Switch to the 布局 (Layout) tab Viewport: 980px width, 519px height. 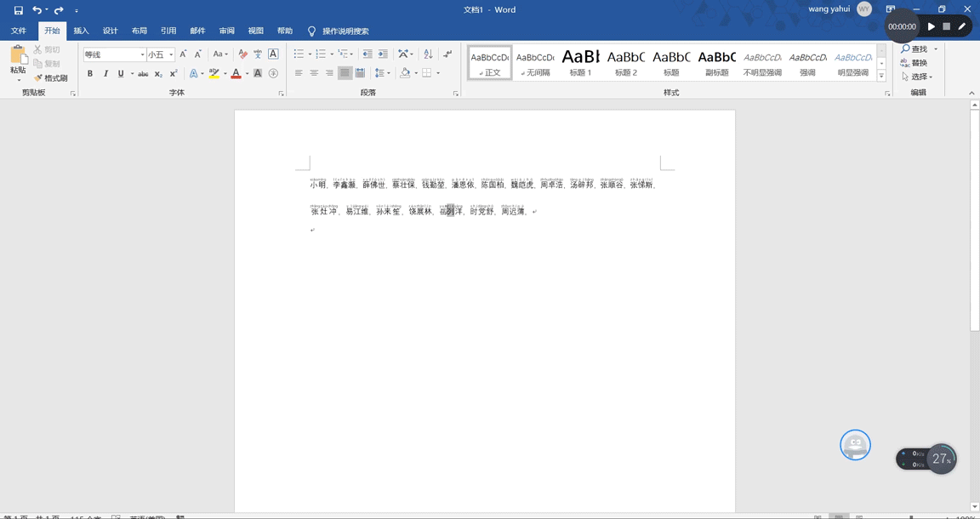(140, 31)
